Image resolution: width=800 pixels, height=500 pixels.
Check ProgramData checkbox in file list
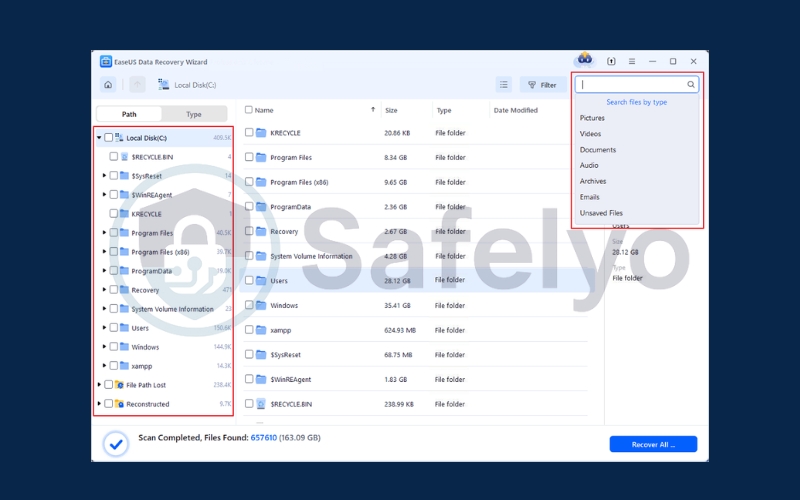click(248, 206)
